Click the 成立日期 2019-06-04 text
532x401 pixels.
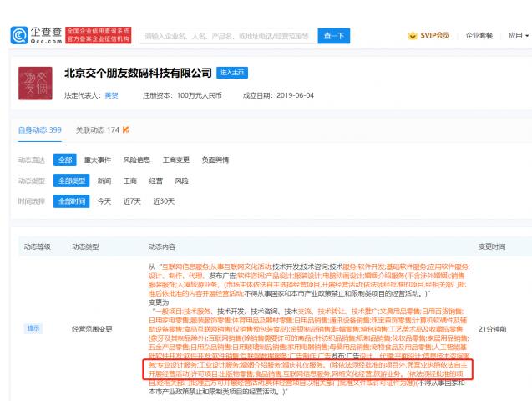[278, 96]
